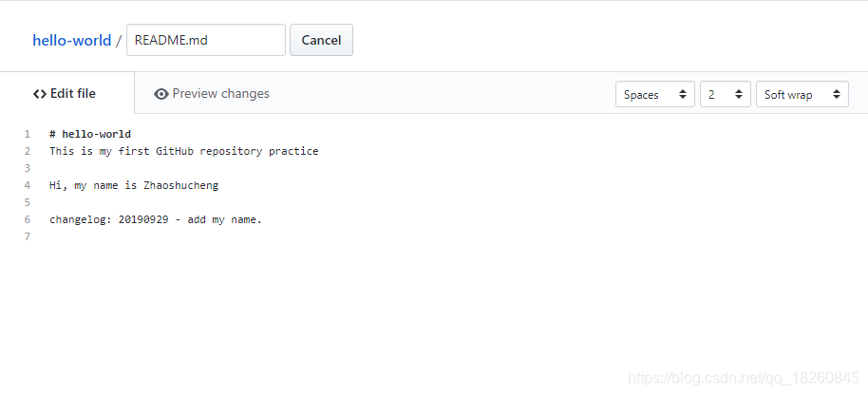Open the Spaces indent mode dropdown
Screen dimensions: 868x395
tap(655, 94)
